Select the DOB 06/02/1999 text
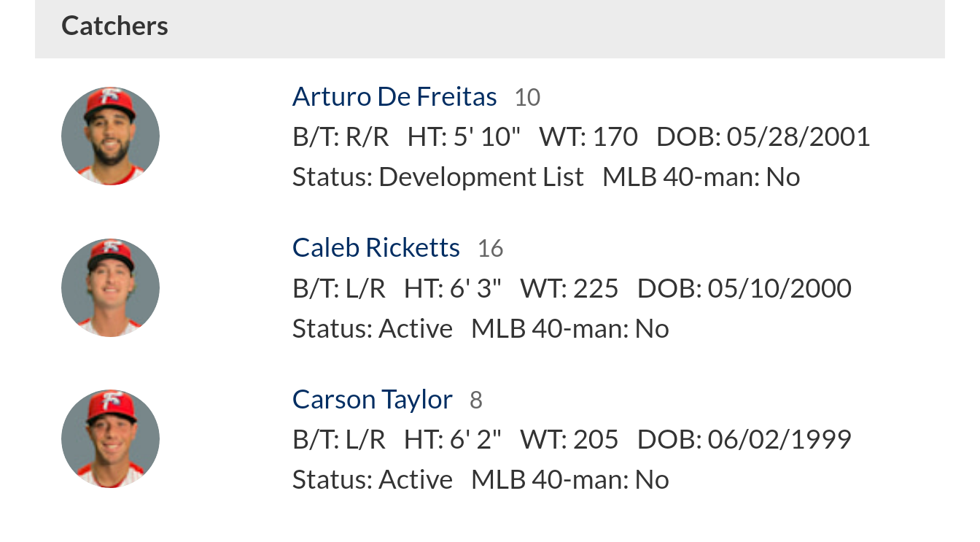The width and height of the screenshot is (980, 542). point(744,439)
